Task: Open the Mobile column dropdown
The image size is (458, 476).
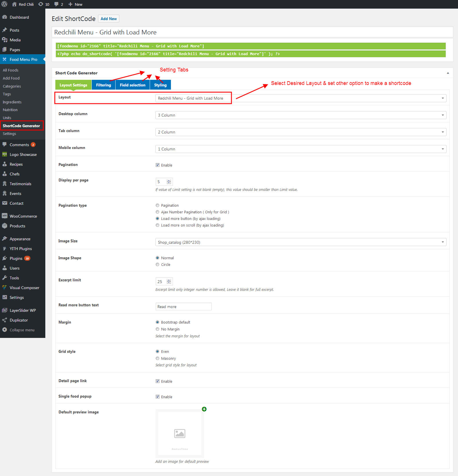Action: pos(301,149)
